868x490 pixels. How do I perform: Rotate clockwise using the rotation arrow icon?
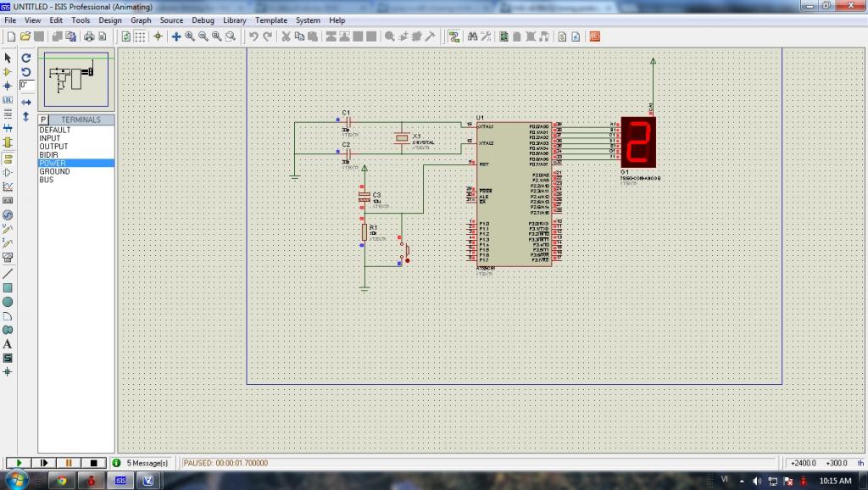pyautogui.click(x=26, y=58)
